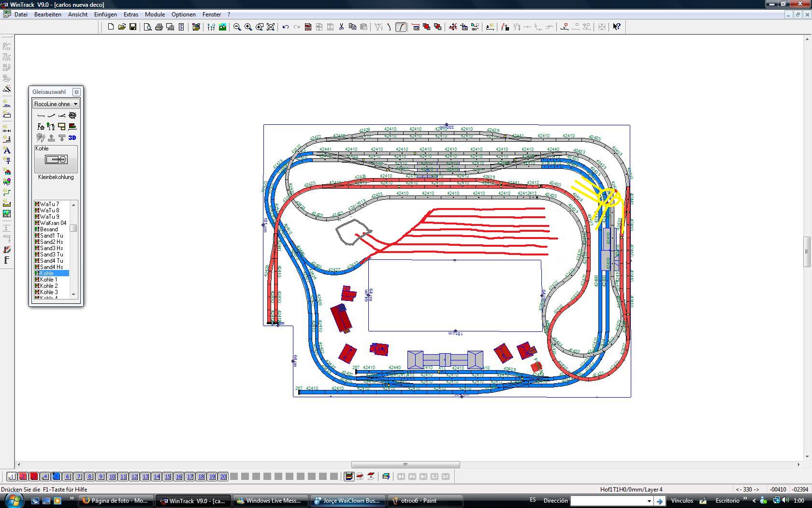812x508 pixels.
Task: Open the RocoLine ohne track system dropdown
Action: click(56, 104)
